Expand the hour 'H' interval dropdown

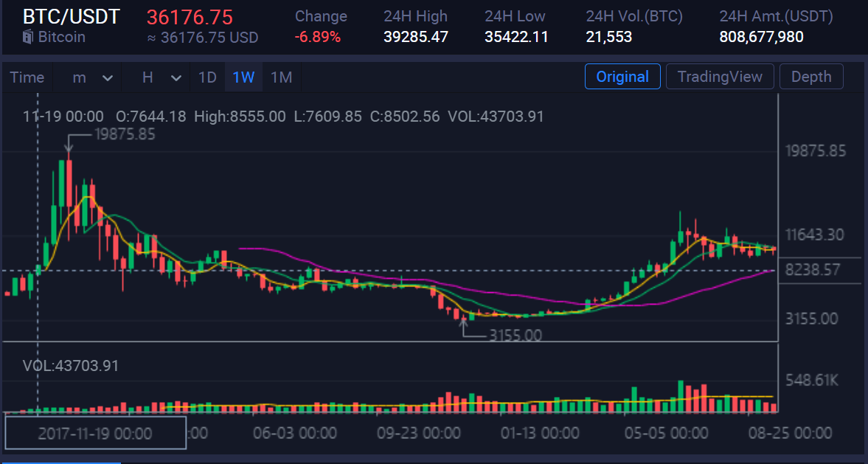[x=160, y=77]
